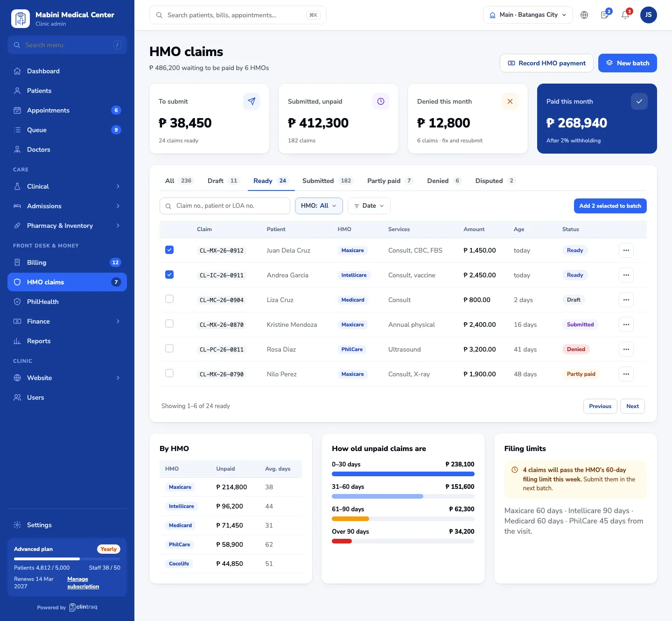
Task: Click the checkmark icon on Paid this month card
Action: pos(639,101)
